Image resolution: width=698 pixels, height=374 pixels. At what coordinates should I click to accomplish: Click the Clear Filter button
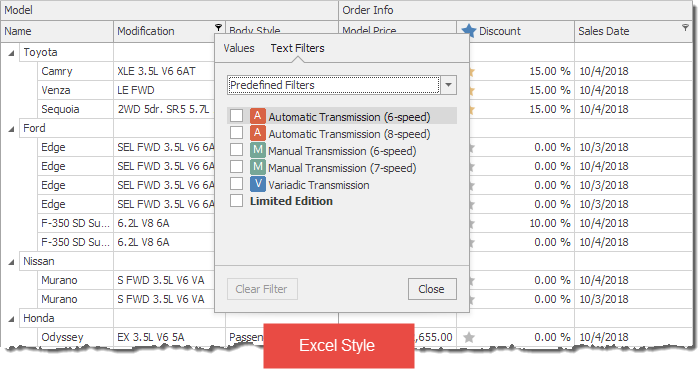click(x=262, y=289)
